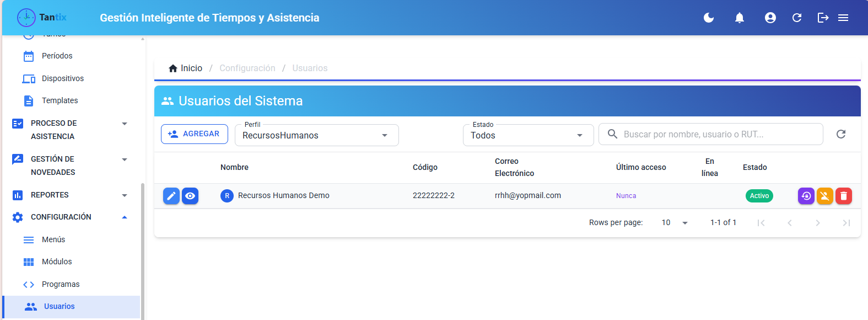
Task: Open the Dispositivos sidebar item
Action: coord(63,78)
